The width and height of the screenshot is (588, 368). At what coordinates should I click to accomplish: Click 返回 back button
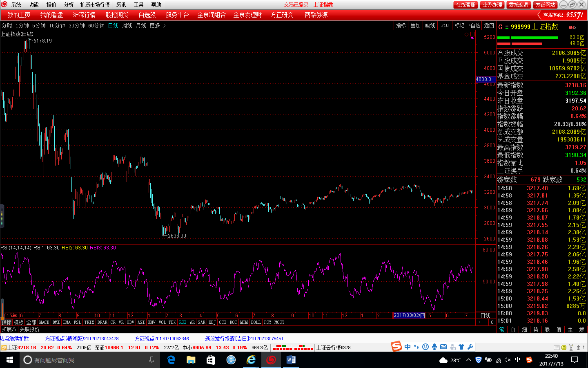tap(489, 25)
